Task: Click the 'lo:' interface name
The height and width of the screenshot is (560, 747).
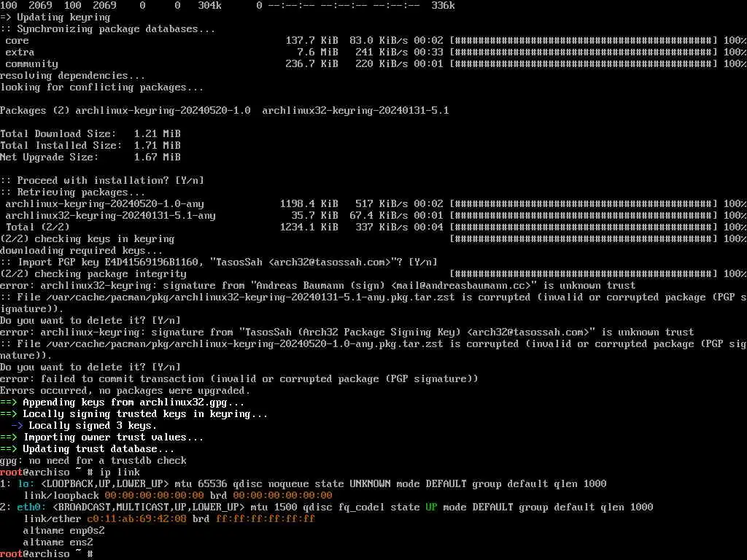Action: [26, 484]
